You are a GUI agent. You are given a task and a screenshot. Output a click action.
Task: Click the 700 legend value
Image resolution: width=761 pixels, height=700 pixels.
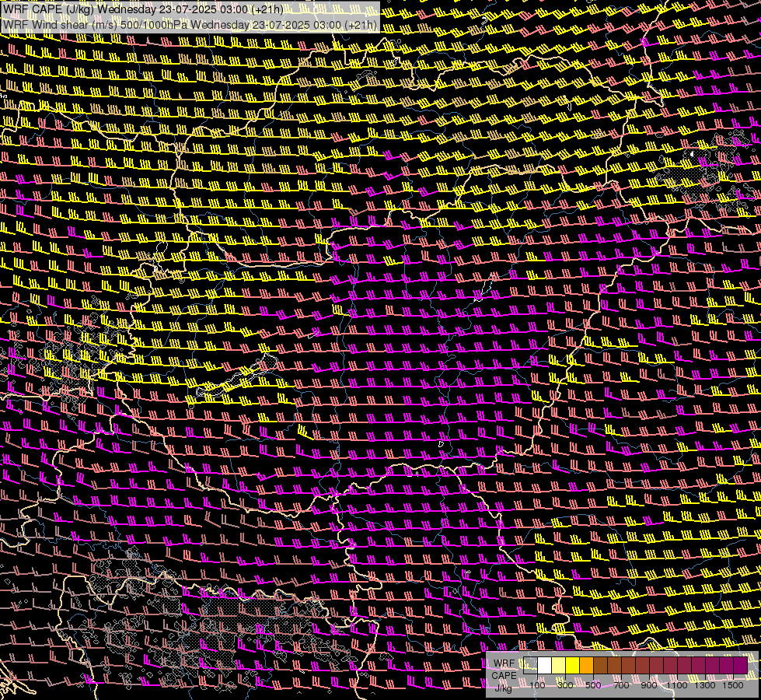[x=621, y=685]
